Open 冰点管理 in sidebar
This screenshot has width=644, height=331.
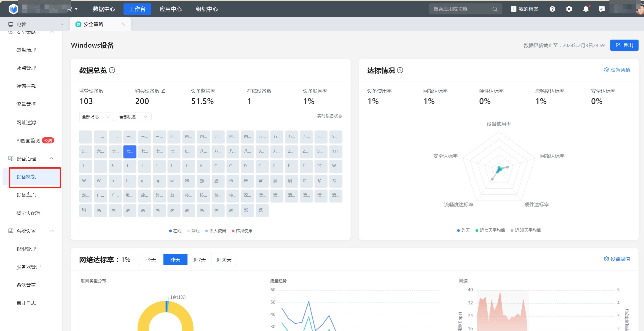[26, 68]
